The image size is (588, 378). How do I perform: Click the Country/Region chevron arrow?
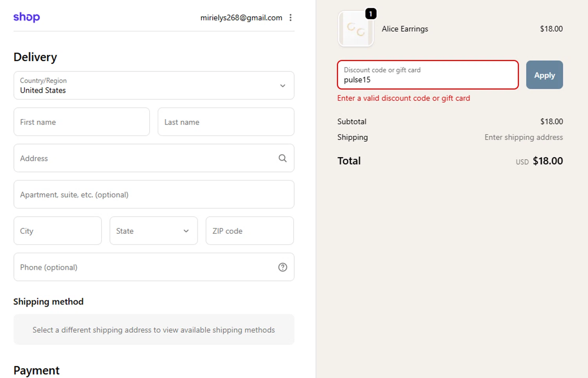click(283, 86)
